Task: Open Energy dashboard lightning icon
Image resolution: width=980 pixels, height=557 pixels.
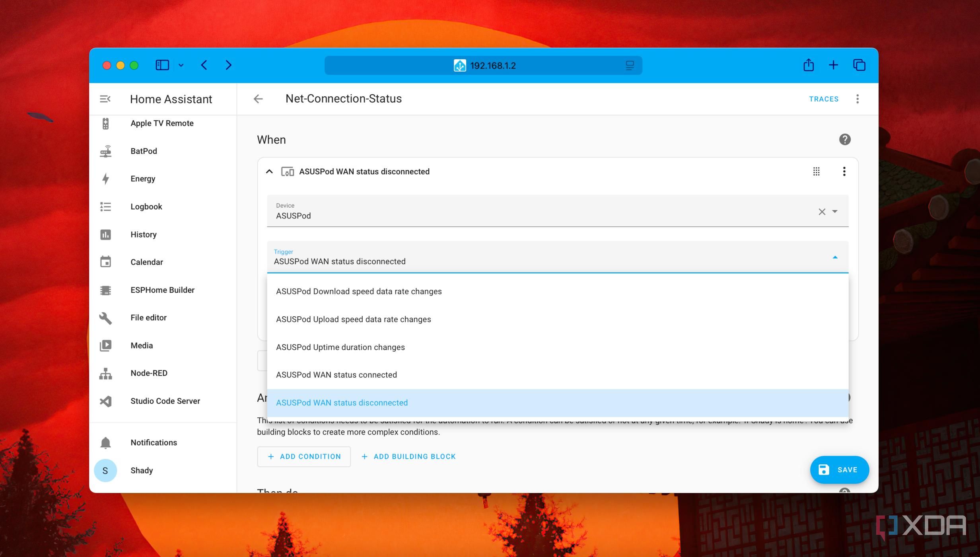Action: (105, 179)
